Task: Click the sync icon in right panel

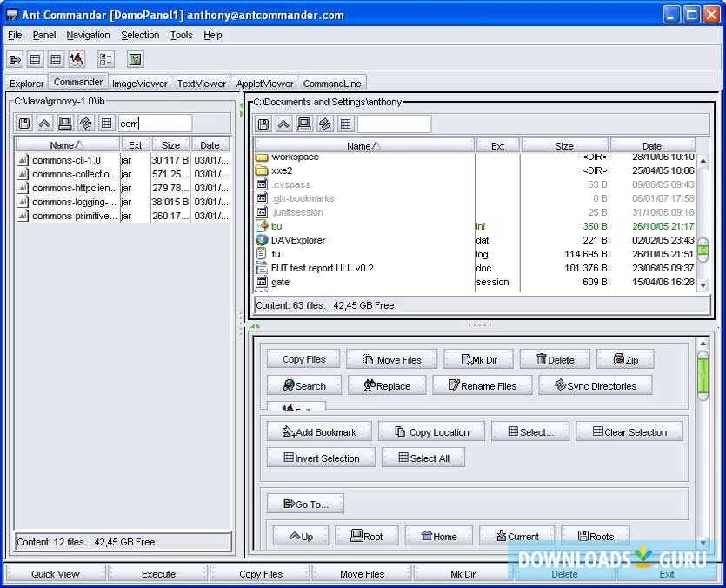Action: click(x=325, y=124)
